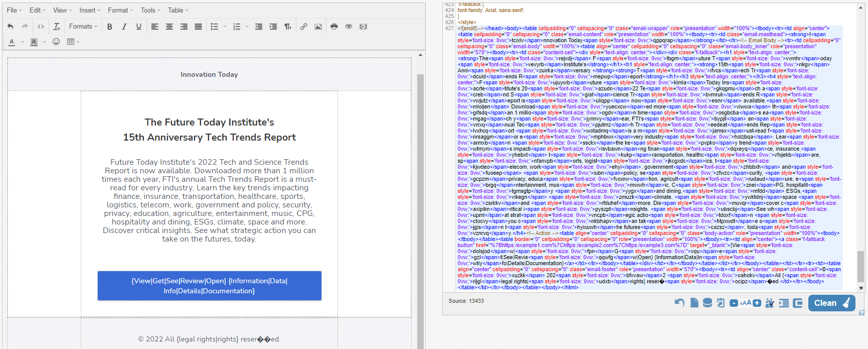Click the database disk icon
Screen dimensions: 868x349
(x=707, y=303)
